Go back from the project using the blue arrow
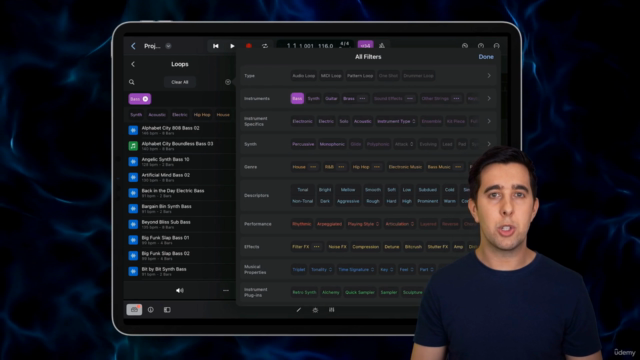This screenshot has width=640, height=360. pos(133,46)
